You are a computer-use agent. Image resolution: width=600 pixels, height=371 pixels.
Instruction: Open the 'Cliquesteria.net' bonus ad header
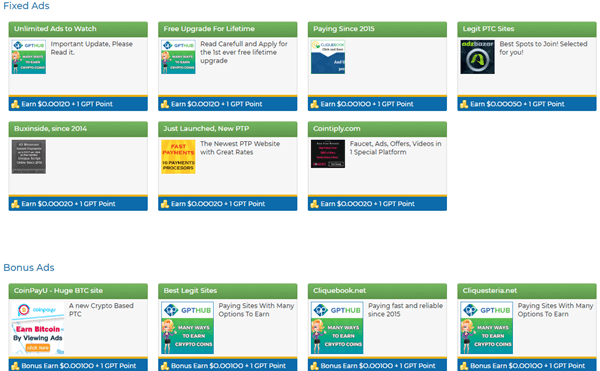(x=527, y=291)
